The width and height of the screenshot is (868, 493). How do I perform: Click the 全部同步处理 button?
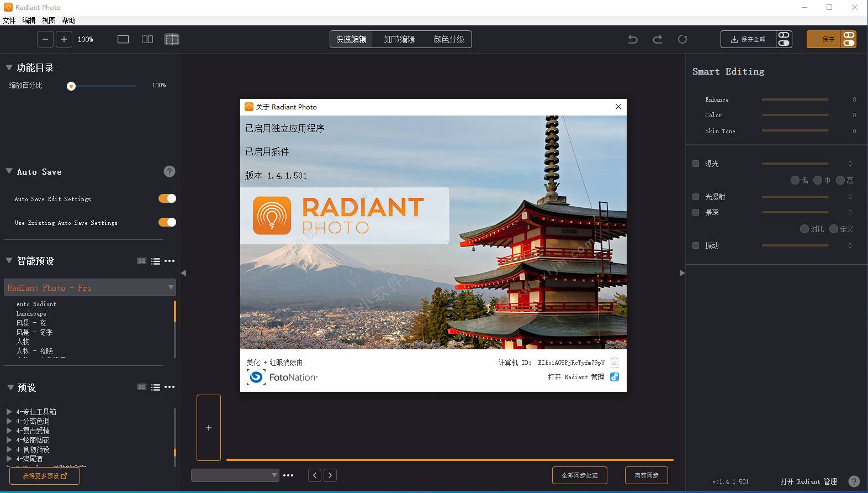click(579, 475)
